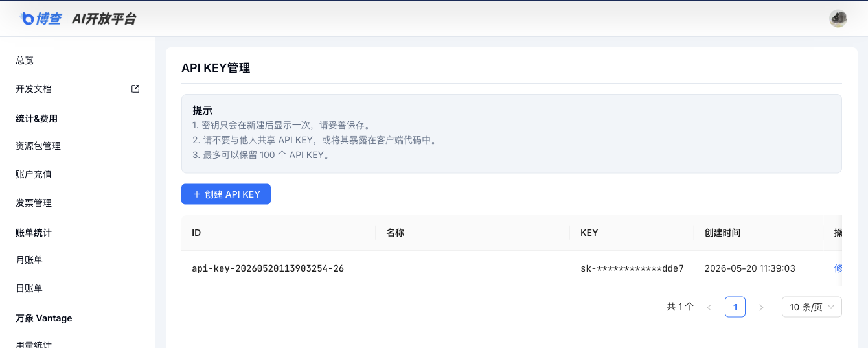Screen dimensions: 868x348
Task: Click the 博查 logo in the header
Action: pyautogui.click(x=40, y=19)
